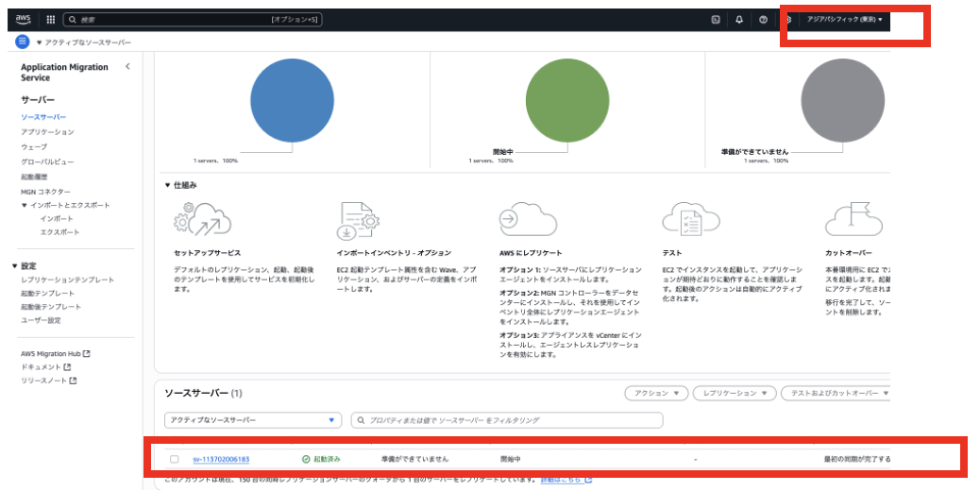Open the ドキュメント external link
The image size is (980, 491).
pos(45,367)
